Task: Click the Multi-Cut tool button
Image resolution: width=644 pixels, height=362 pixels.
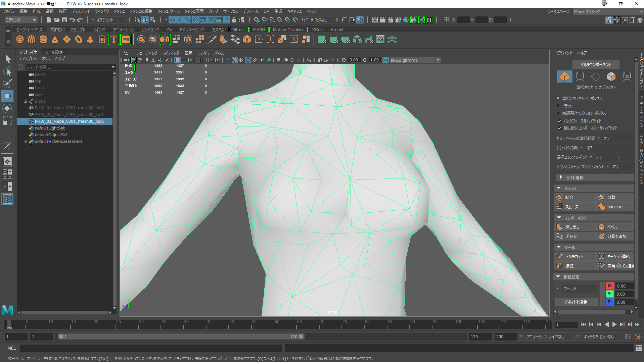Action: coord(574,256)
